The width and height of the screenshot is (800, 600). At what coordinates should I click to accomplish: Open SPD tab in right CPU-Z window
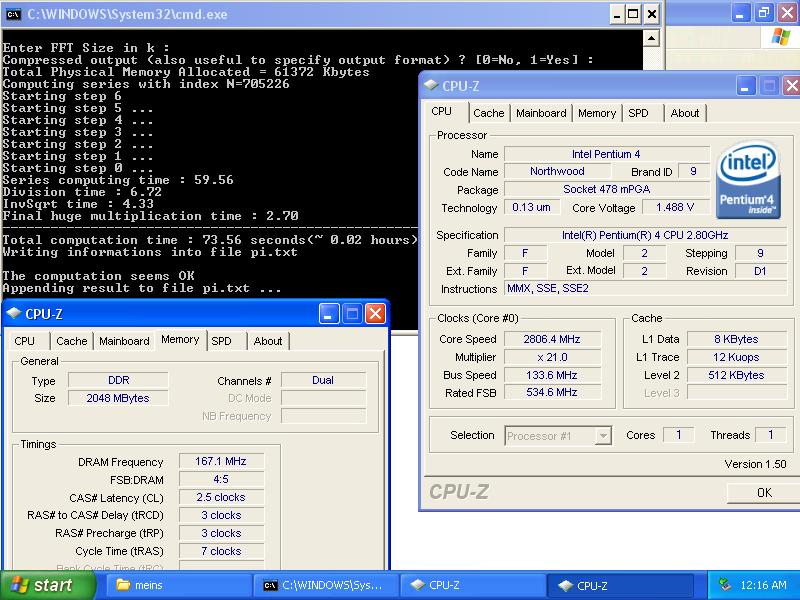point(638,113)
